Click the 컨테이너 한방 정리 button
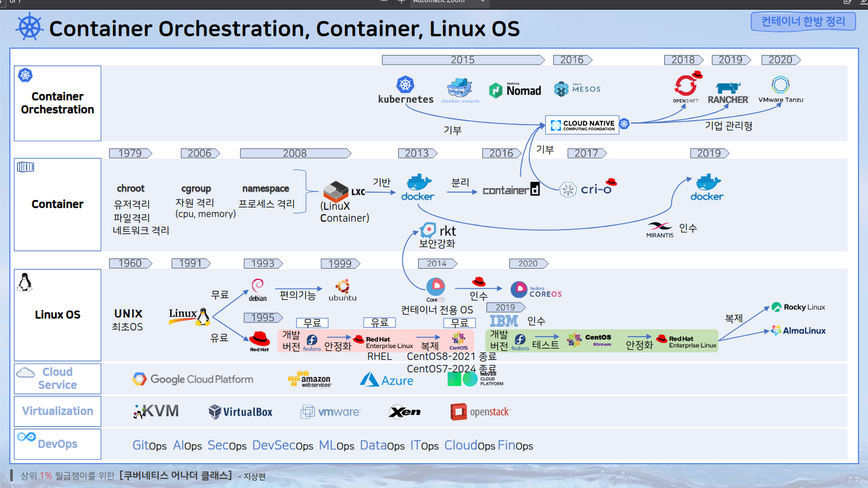This screenshot has height=488, width=868. pyautogui.click(x=803, y=22)
